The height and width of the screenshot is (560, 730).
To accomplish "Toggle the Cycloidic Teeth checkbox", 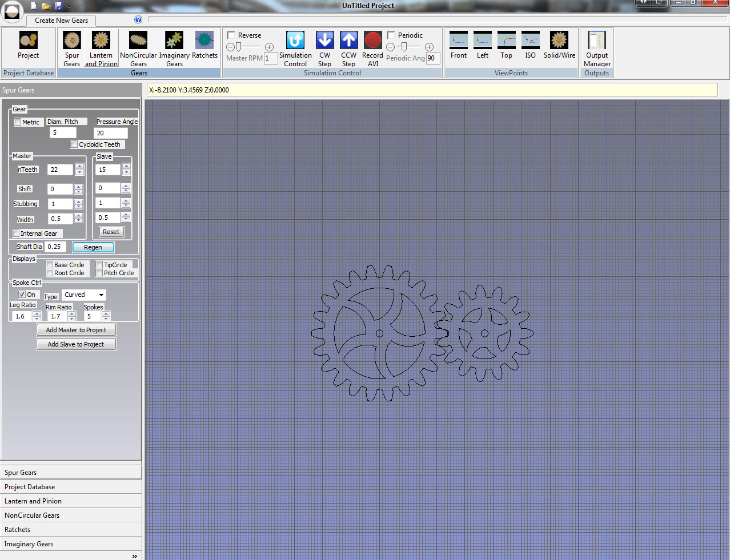I will [x=74, y=144].
